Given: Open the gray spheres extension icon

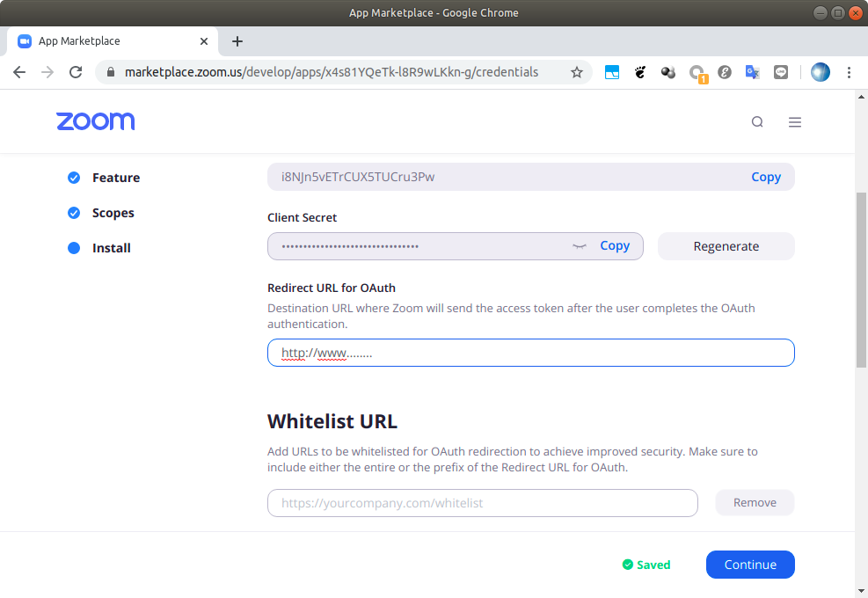Looking at the screenshot, I should pyautogui.click(x=668, y=72).
